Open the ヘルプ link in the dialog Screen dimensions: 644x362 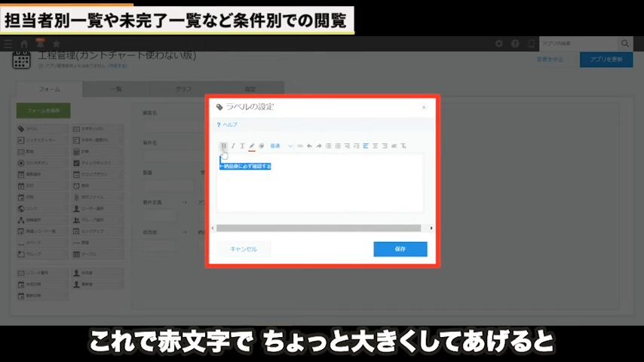click(227, 124)
